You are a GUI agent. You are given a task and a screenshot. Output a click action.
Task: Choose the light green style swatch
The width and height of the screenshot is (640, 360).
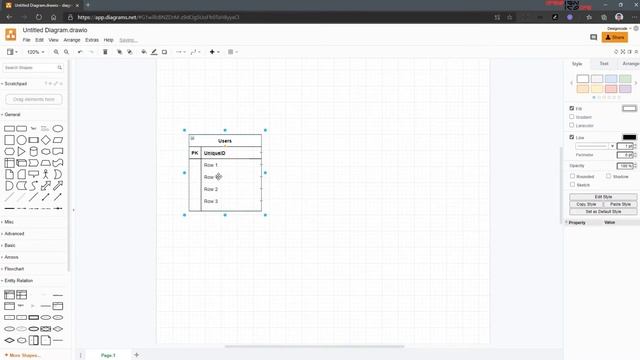coord(625,79)
